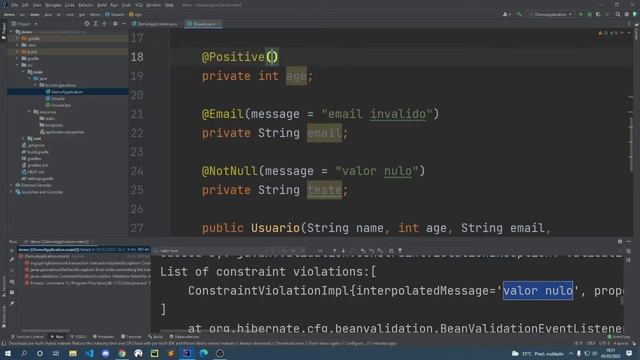Open the Edit menu
This screenshot has height=360, width=640.
pyautogui.click(x=25, y=5)
